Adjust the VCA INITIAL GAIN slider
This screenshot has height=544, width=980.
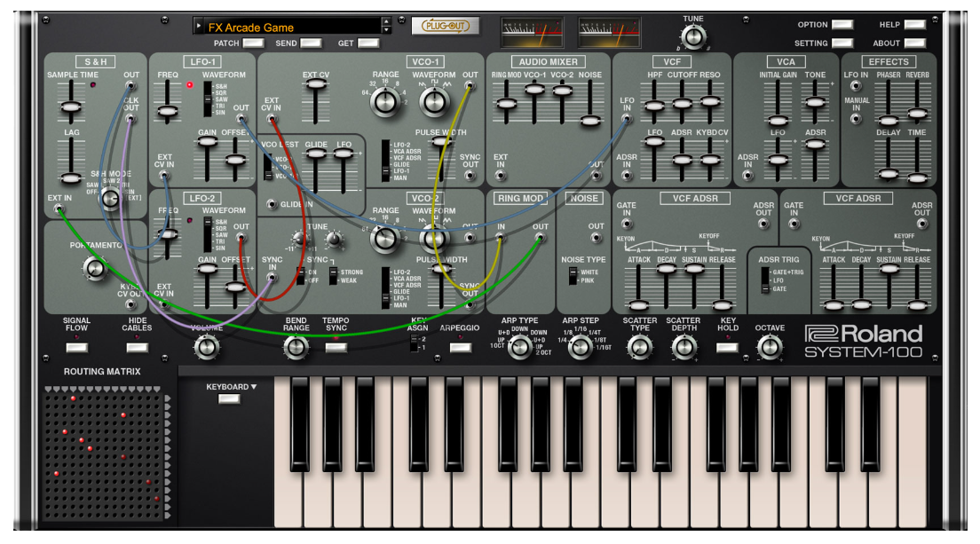778,102
